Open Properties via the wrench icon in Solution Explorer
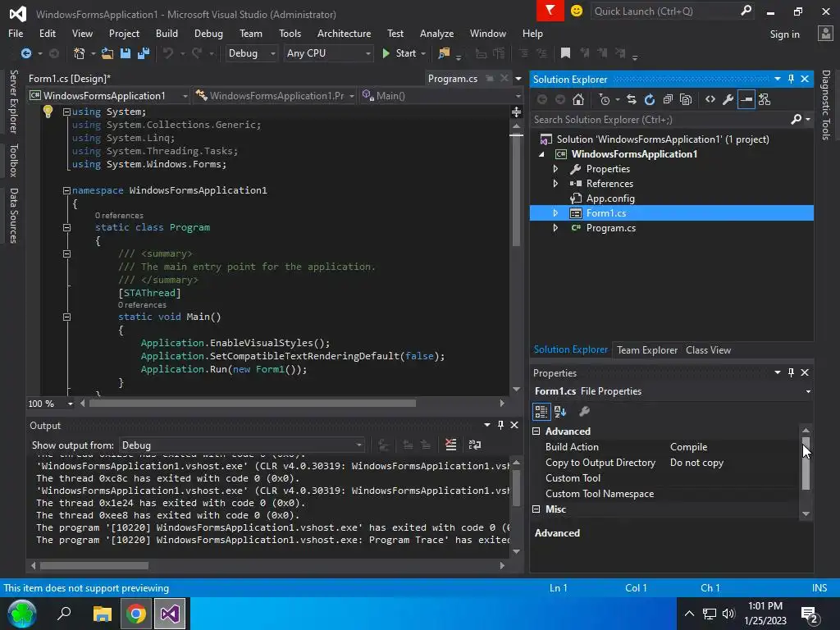The width and height of the screenshot is (840, 630). click(x=728, y=99)
